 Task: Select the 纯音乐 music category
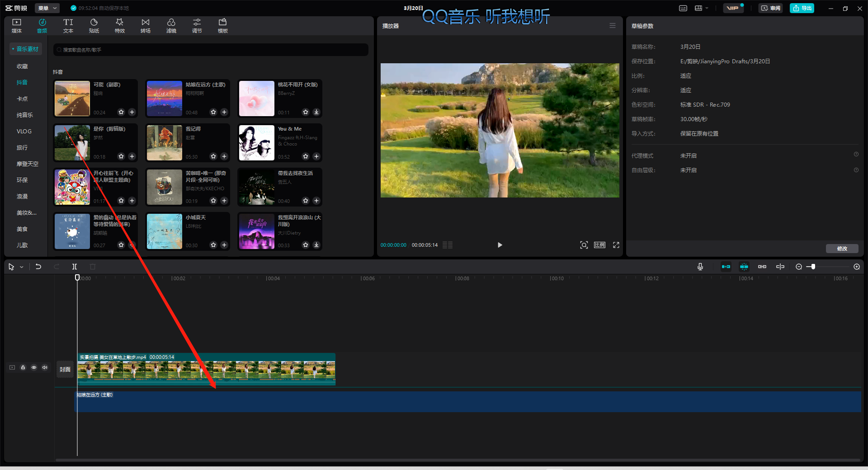coord(25,115)
